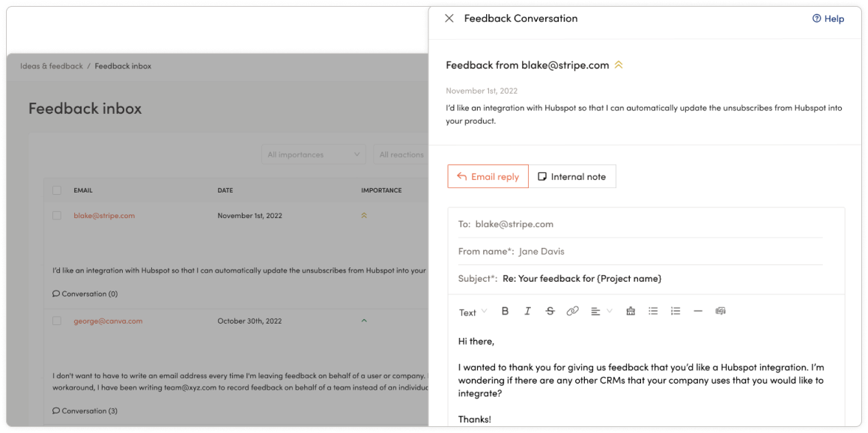Insert a horizontal line divider

point(697,312)
